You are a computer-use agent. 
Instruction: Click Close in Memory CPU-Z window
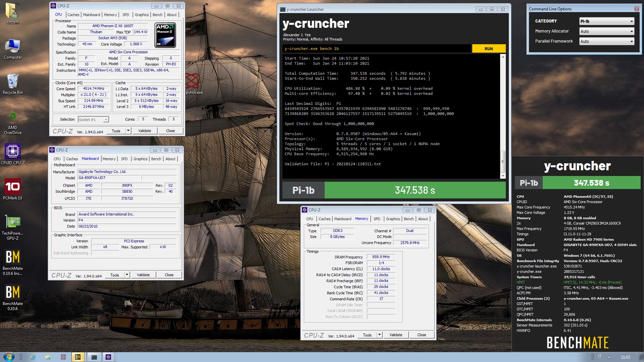pyautogui.click(x=422, y=335)
